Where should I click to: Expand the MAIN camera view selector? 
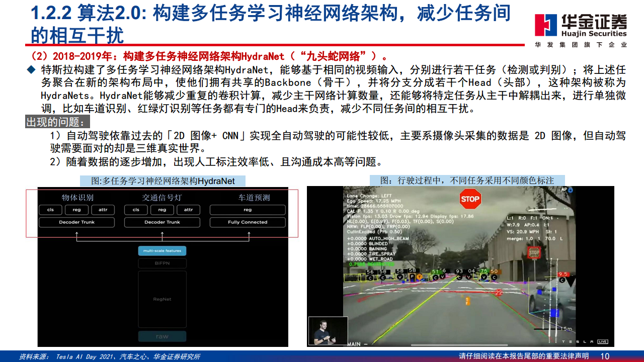click(353, 344)
